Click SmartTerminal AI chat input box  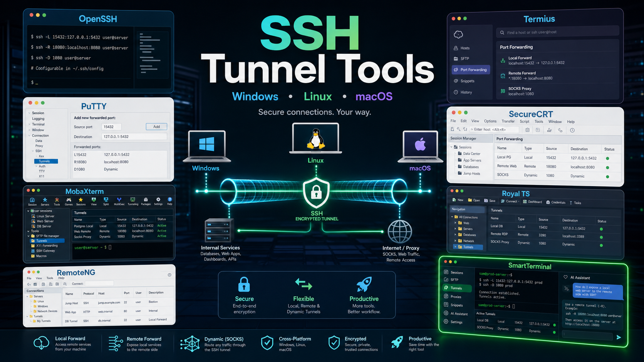(x=587, y=336)
